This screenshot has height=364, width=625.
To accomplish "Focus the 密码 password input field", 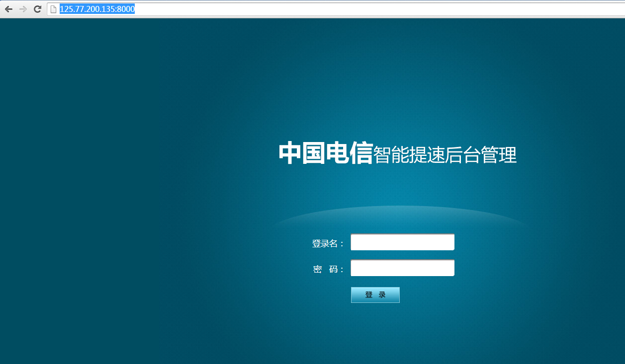I will [402, 268].
